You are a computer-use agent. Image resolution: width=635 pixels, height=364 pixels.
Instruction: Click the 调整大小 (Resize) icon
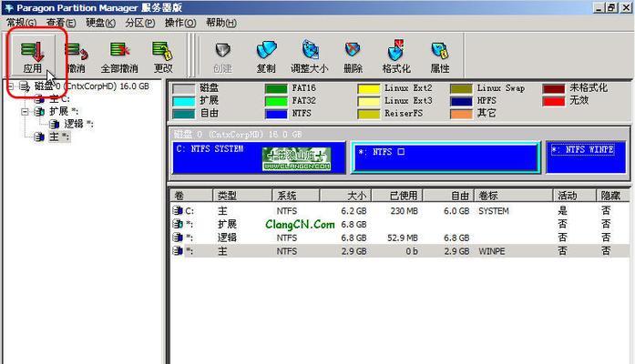click(x=310, y=51)
